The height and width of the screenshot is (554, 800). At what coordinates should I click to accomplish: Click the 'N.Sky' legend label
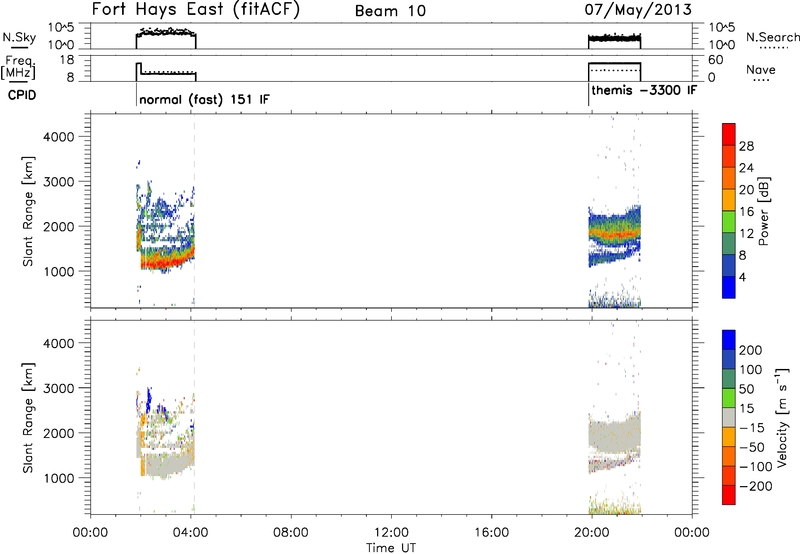(19, 37)
